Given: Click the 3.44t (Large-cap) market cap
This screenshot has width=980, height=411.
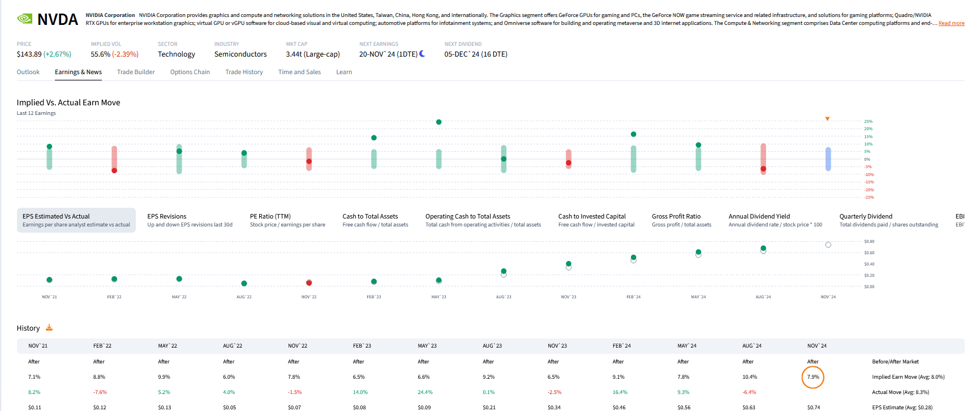Looking at the screenshot, I should coord(313,54).
